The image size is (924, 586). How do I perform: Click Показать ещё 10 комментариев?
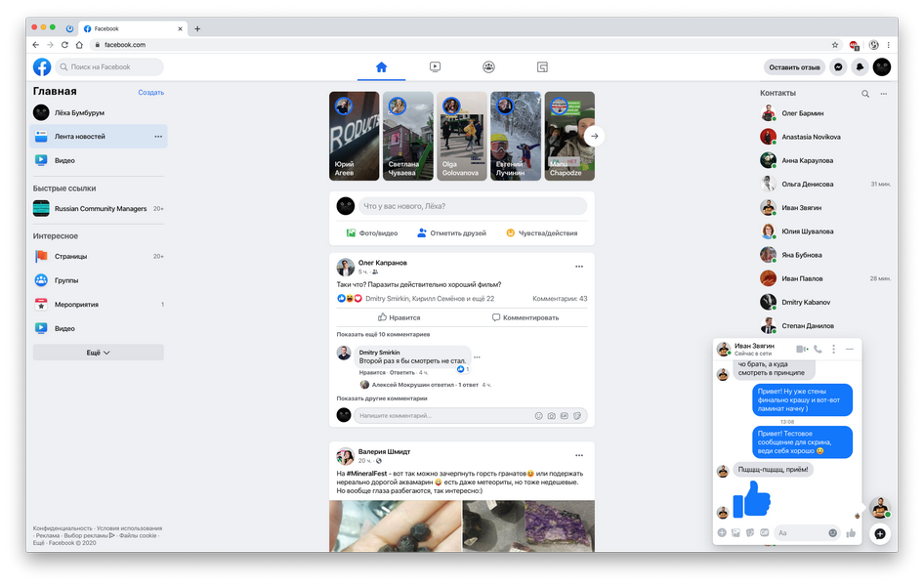tap(383, 335)
